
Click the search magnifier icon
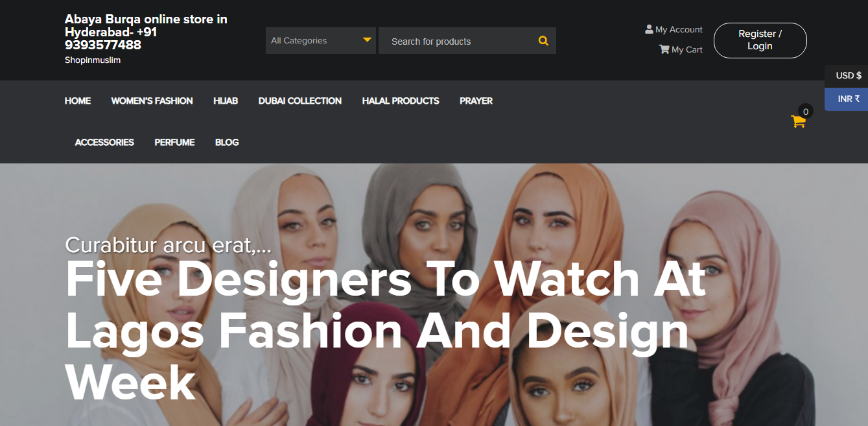543,41
